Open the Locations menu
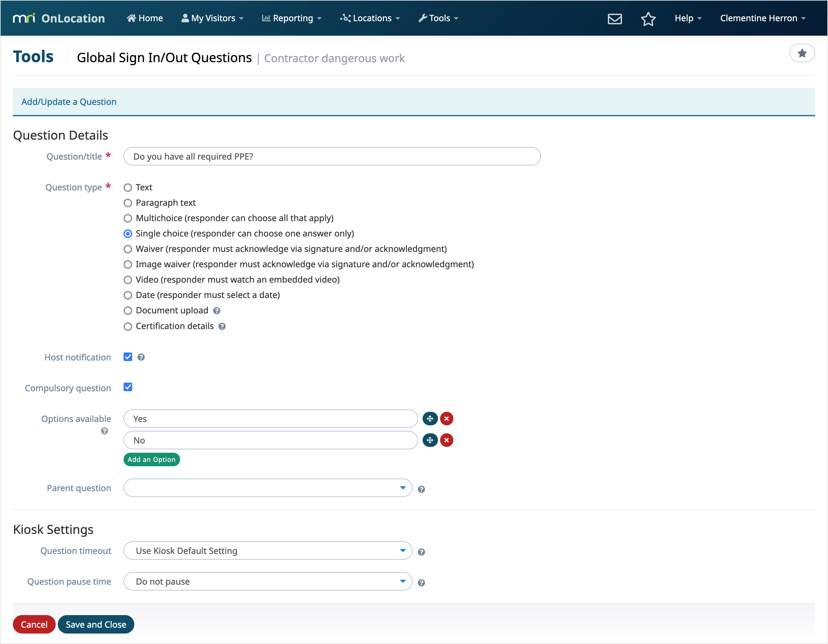This screenshot has width=828, height=644. click(370, 18)
